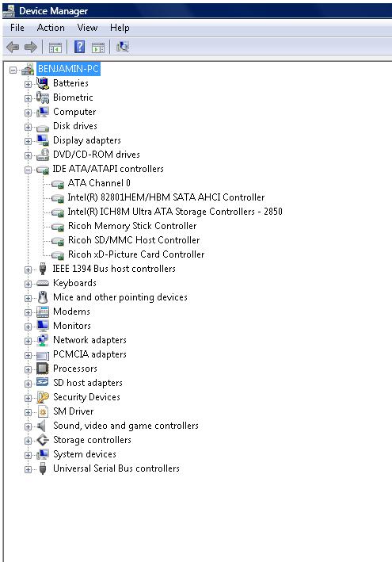Select the Biometric label
Screen dimensions: 392x562
coord(73,97)
